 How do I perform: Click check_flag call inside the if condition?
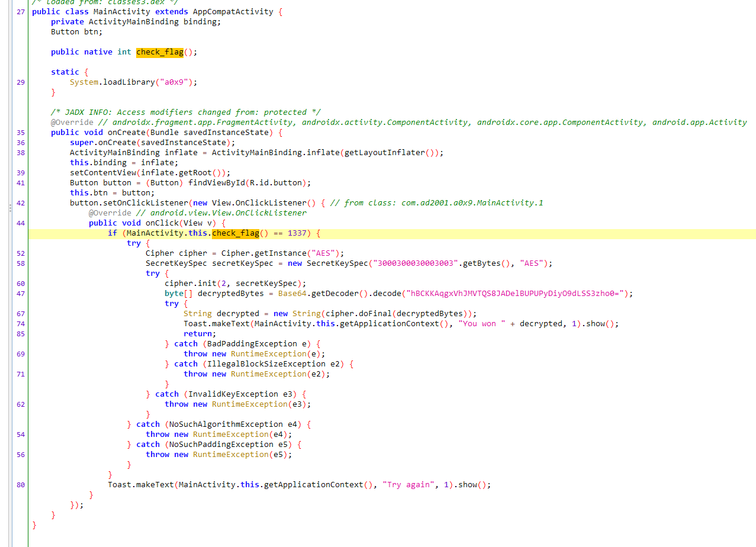pyautogui.click(x=235, y=233)
